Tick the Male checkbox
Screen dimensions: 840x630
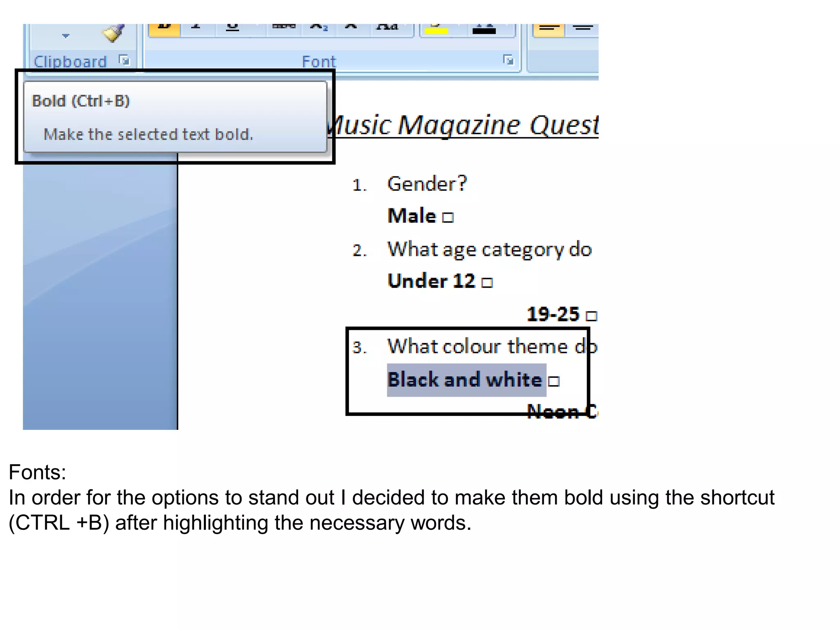[448, 217]
